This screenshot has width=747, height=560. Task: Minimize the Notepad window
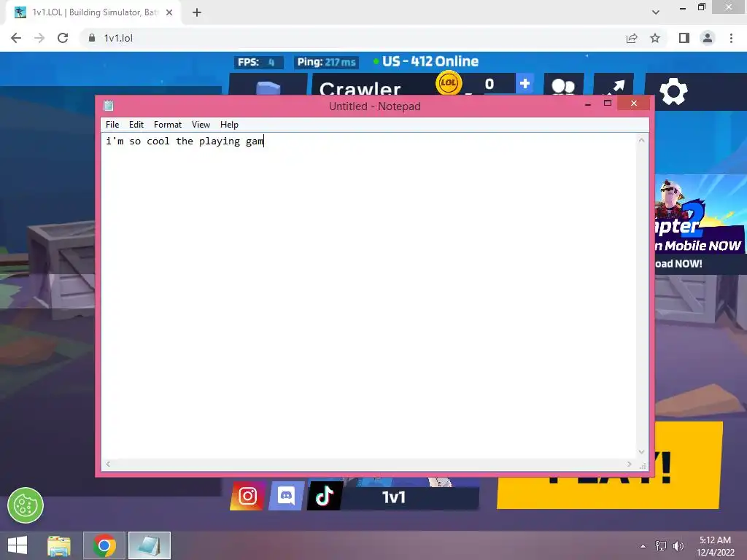tap(588, 104)
